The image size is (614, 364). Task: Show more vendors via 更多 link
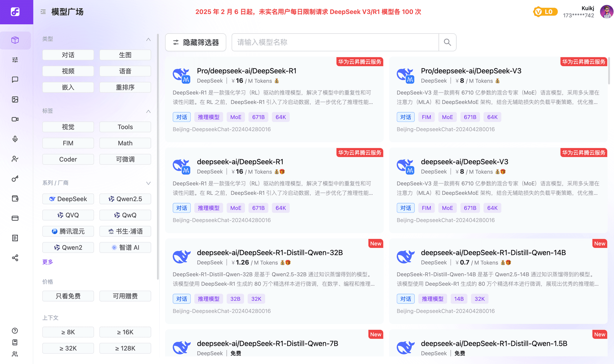48,262
